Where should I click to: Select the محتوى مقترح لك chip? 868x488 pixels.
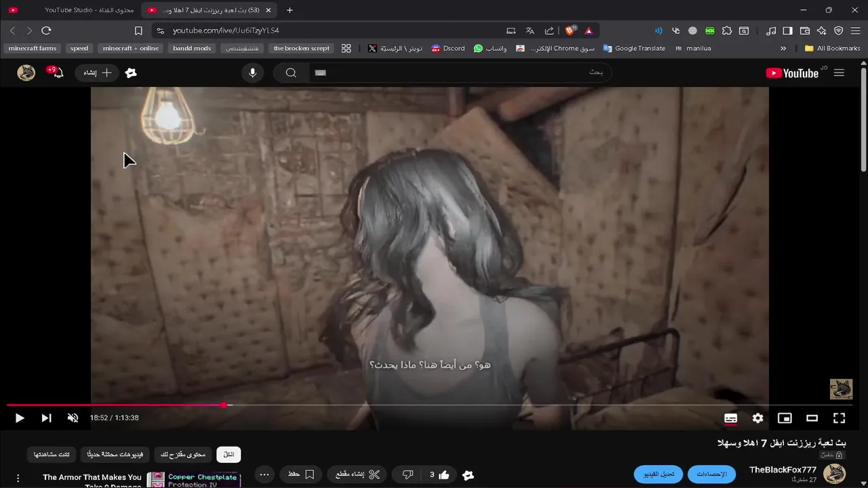tap(184, 455)
